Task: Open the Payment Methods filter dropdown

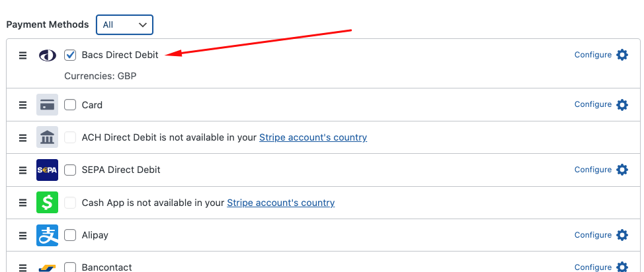Action: [124, 25]
